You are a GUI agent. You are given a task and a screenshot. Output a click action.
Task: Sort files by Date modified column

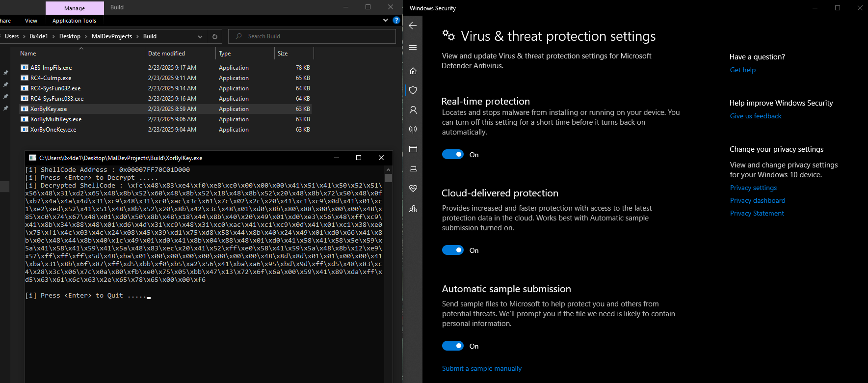pyautogui.click(x=166, y=54)
